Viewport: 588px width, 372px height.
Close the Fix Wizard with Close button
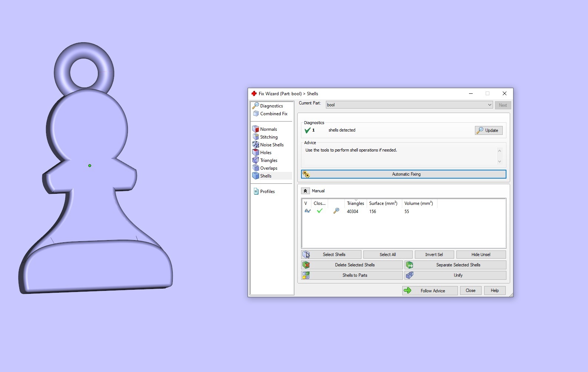click(x=470, y=290)
